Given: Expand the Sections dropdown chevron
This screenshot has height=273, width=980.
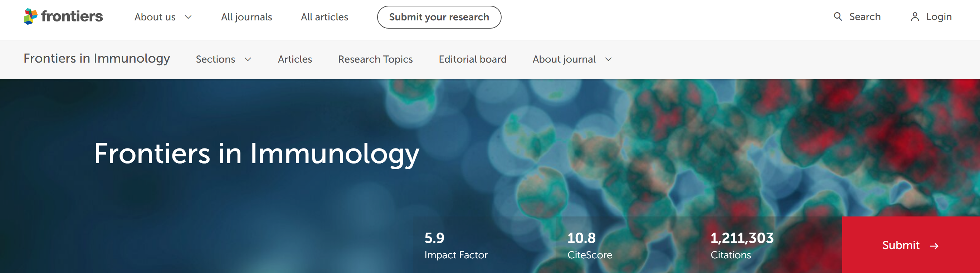Looking at the screenshot, I should 248,59.
